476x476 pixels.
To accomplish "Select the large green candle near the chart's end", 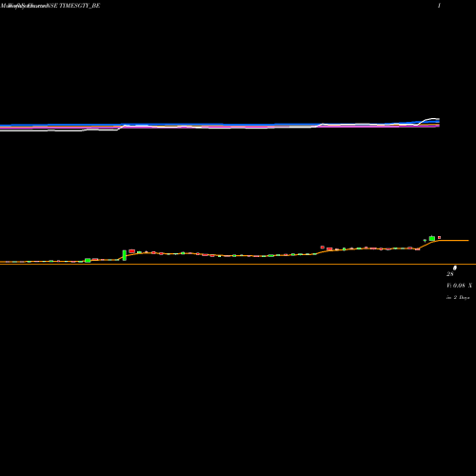I will pyautogui.click(x=432, y=238).
